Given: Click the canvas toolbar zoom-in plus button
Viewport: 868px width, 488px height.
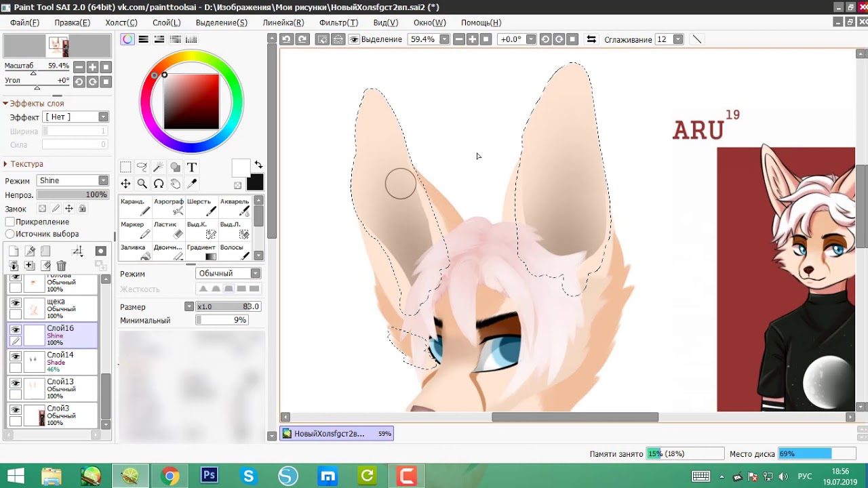Looking at the screenshot, I should 472,39.
